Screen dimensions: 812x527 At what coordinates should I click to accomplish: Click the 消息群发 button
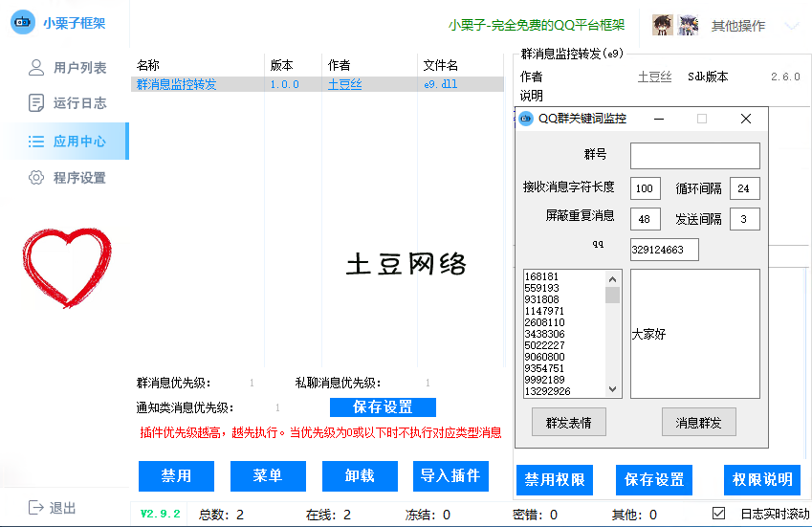click(698, 423)
